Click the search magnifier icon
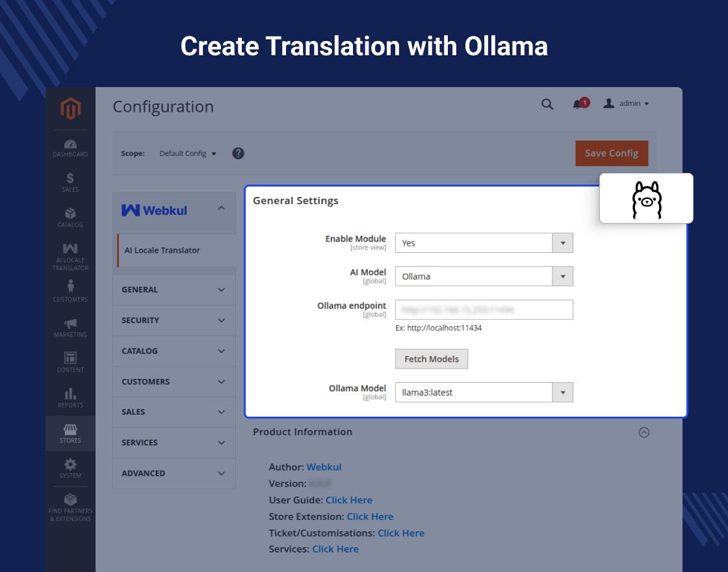 pyautogui.click(x=547, y=104)
